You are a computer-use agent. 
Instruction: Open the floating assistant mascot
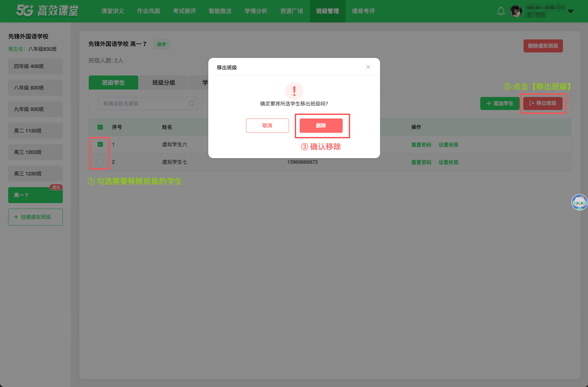(x=580, y=202)
